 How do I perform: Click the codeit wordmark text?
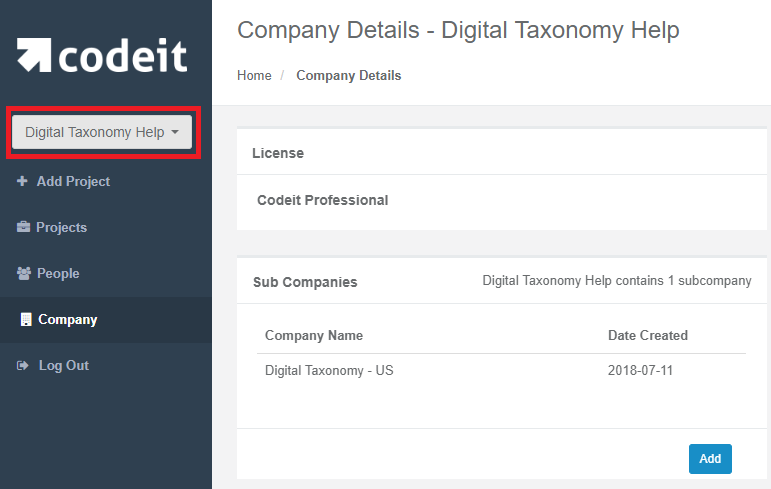coord(123,55)
